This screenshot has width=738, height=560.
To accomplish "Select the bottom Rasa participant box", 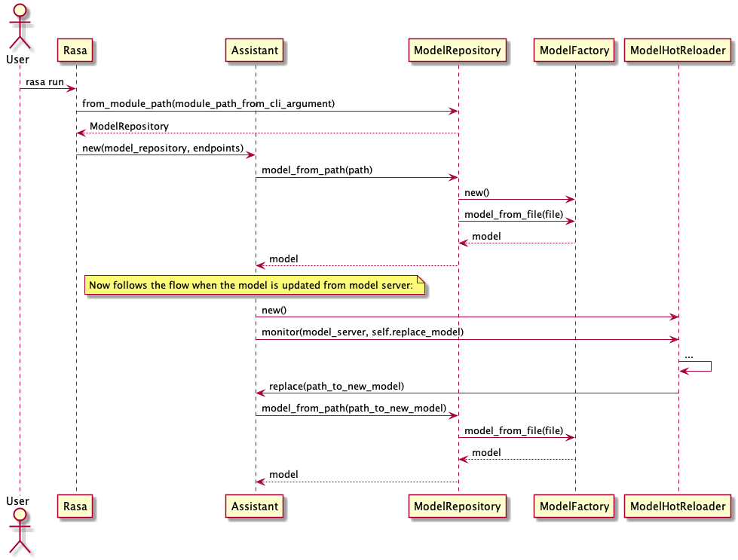I will pos(75,506).
